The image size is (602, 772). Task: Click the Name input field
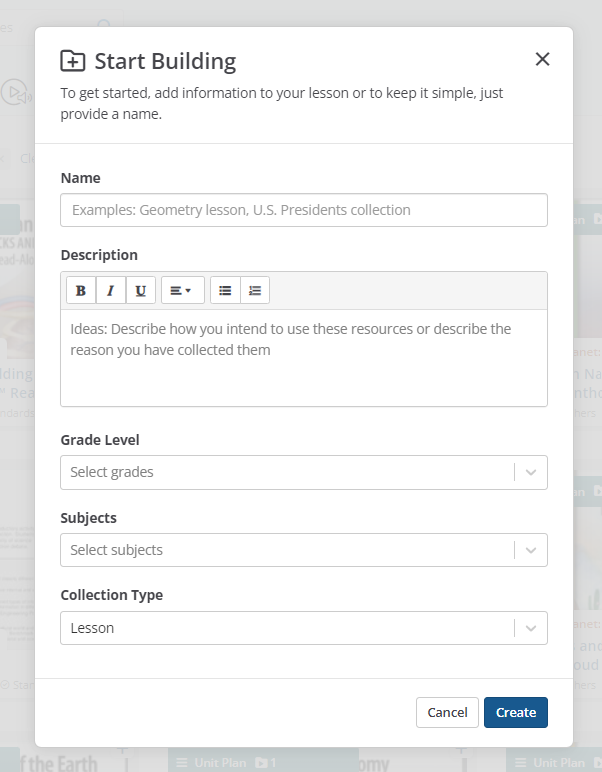click(x=304, y=210)
